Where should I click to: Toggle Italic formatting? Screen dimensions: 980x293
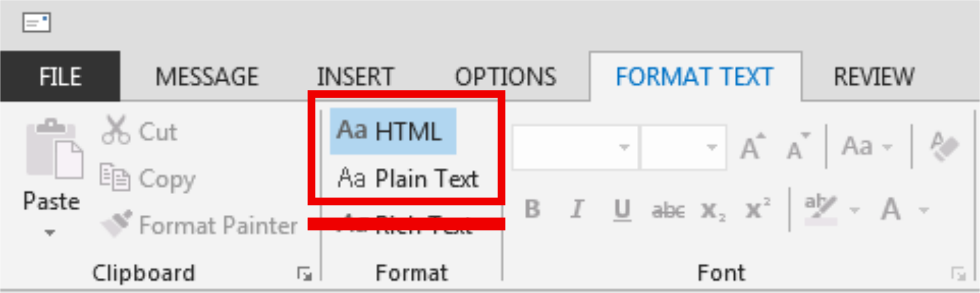576,210
